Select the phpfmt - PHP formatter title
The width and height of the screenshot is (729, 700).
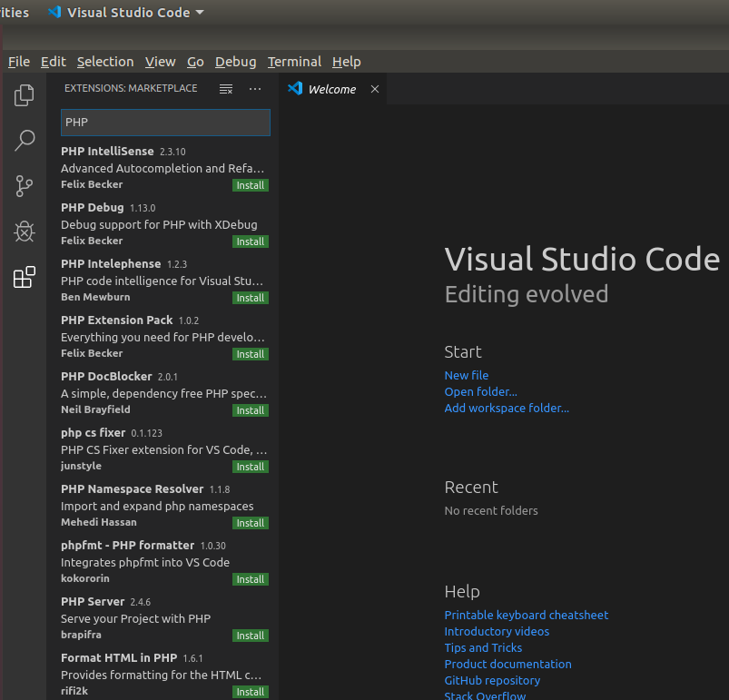127,545
